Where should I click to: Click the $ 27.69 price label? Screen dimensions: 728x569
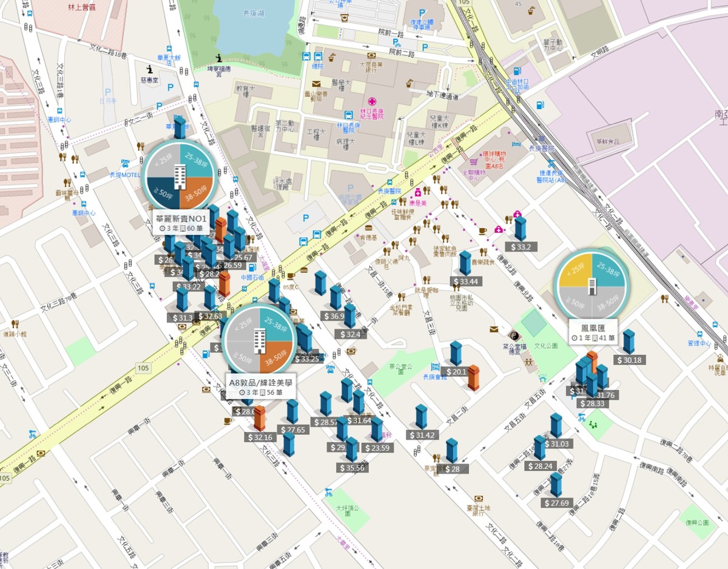point(557,503)
